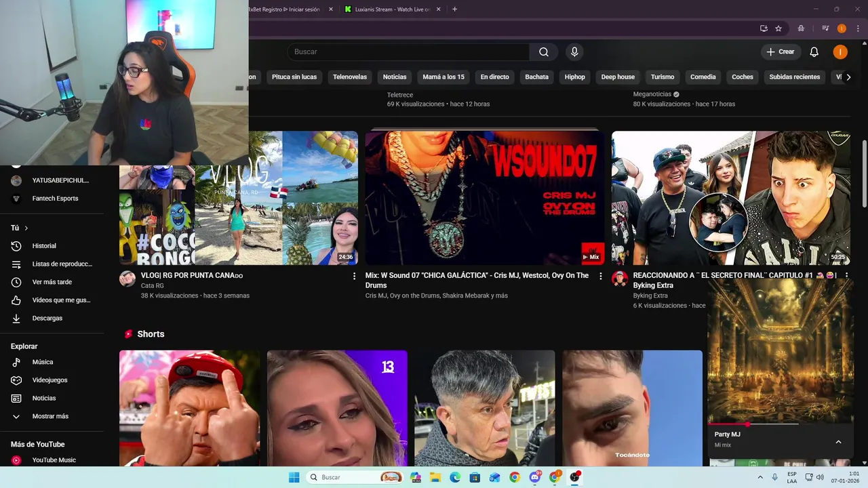Image resolution: width=868 pixels, height=488 pixels.
Task: Click the Party MJ miniplayer title
Action: [727, 434]
